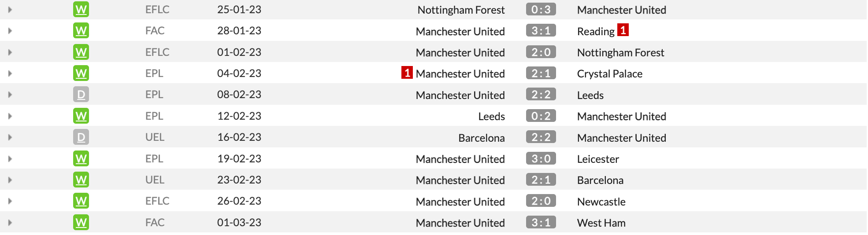
Task: Click the D result badge for 08-02-23 Leeds match
Action: pyautogui.click(x=81, y=95)
